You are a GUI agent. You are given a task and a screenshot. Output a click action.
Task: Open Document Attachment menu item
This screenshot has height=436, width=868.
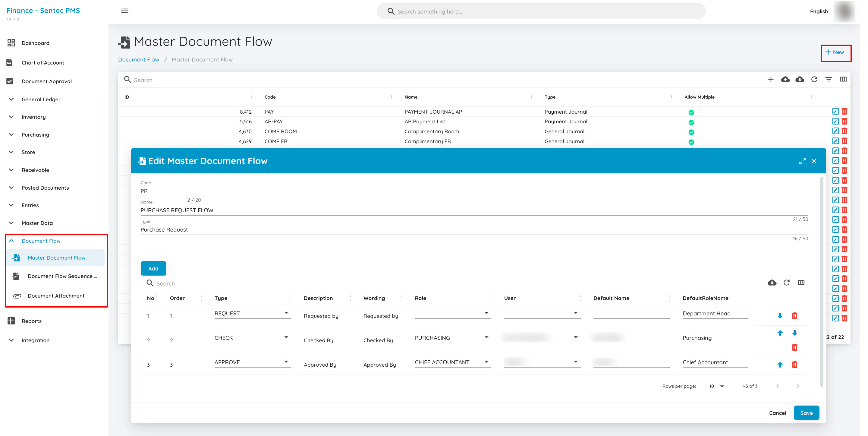[56, 296]
